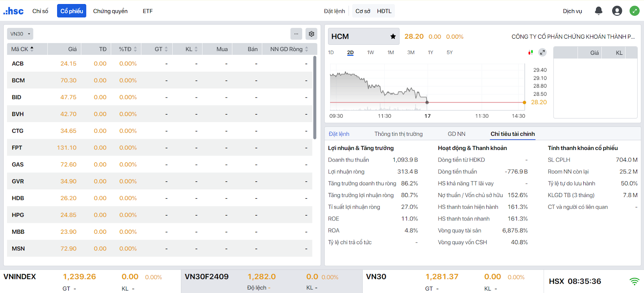Set chart range to 1W
The height and width of the screenshot is (293, 644).
(x=370, y=52)
